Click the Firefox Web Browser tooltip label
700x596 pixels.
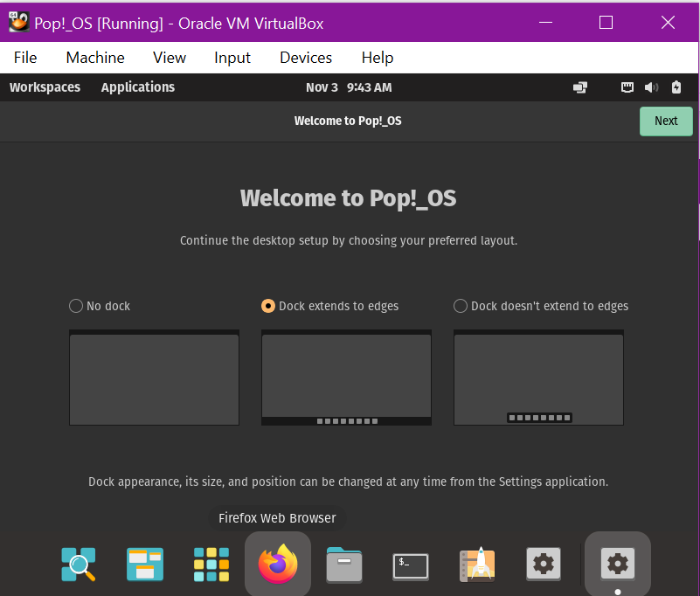pyautogui.click(x=277, y=518)
